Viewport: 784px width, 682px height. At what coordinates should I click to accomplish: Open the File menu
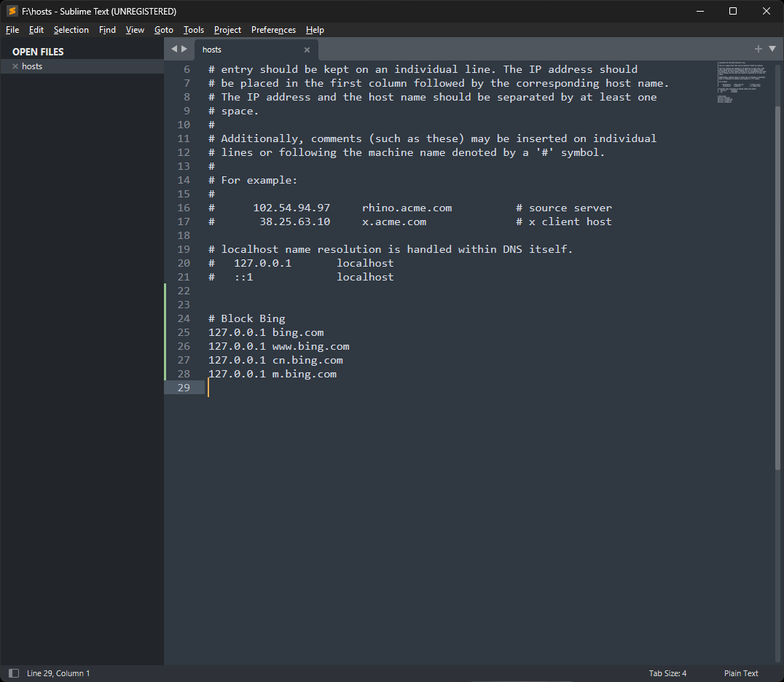12,30
